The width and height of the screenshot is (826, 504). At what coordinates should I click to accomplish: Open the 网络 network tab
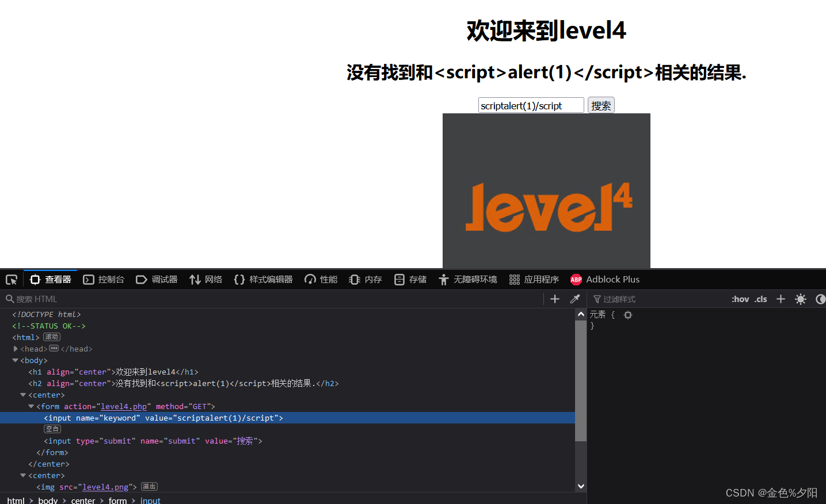[206, 280]
